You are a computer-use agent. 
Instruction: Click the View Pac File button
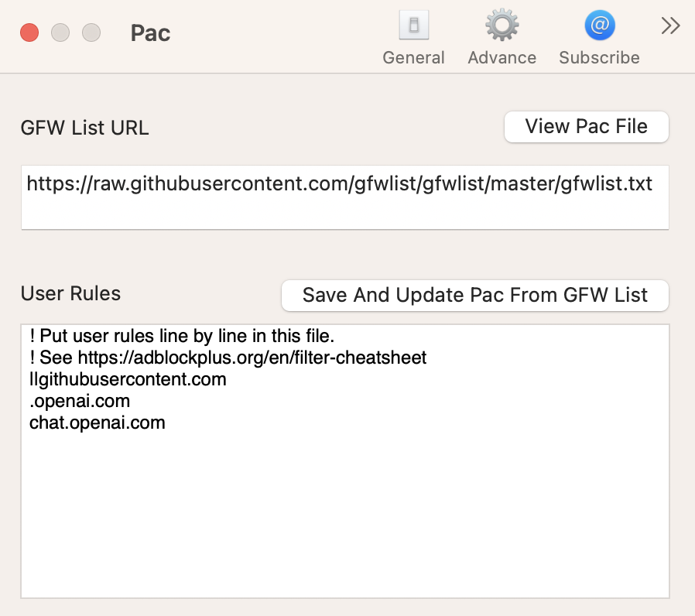586,127
